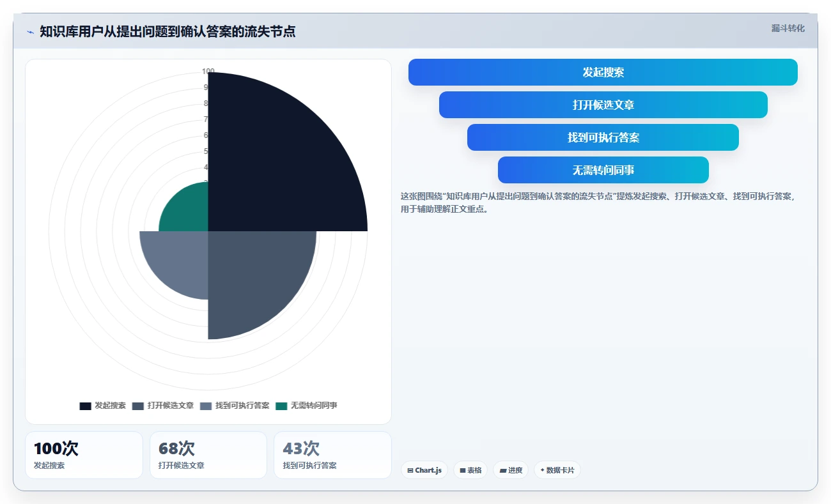Click the 漏斗转化 label in header

[x=788, y=29]
